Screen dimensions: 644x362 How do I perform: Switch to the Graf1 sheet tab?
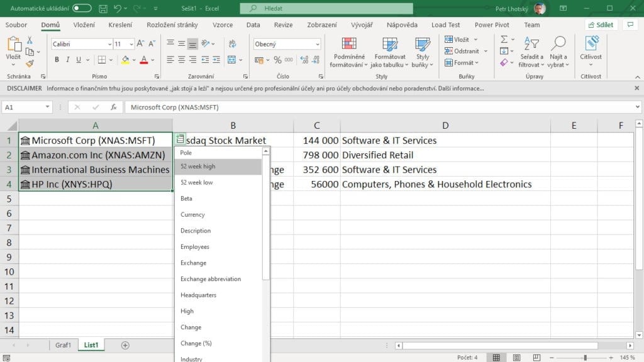(x=63, y=345)
